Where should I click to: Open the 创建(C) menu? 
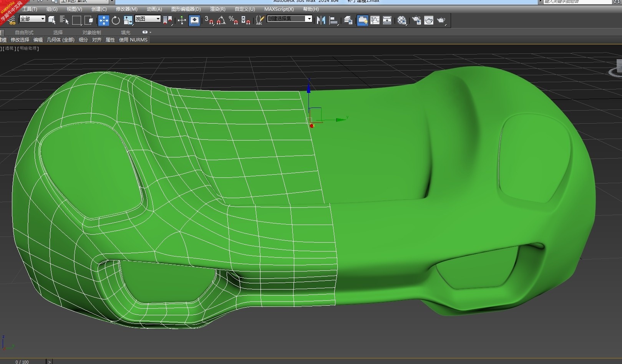[99, 9]
